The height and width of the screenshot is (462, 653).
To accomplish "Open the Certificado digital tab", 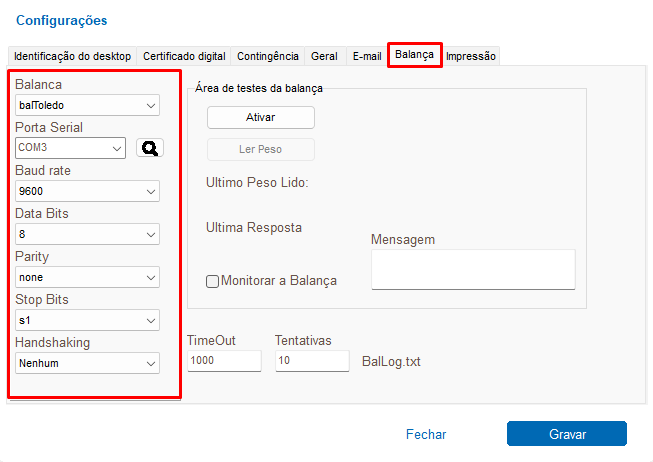I will tap(185, 56).
